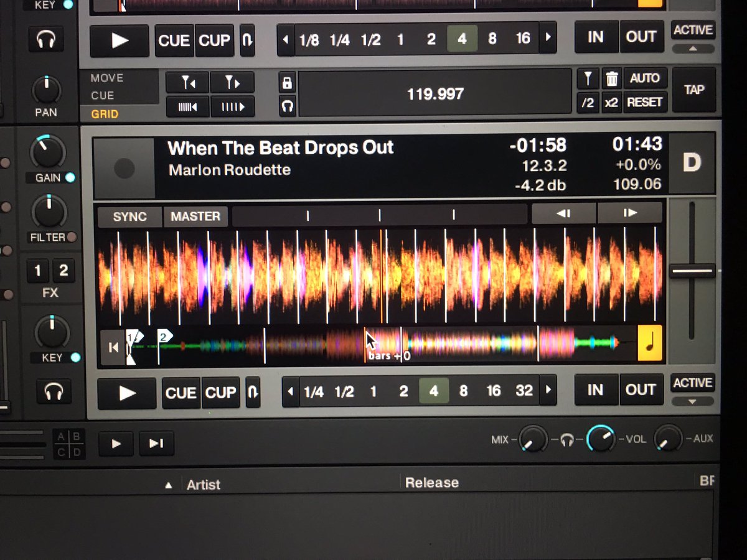Adjust the pitch fader on the right
Image resolution: width=747 pixels, height=560 pixels.
(x=693, y=269)
